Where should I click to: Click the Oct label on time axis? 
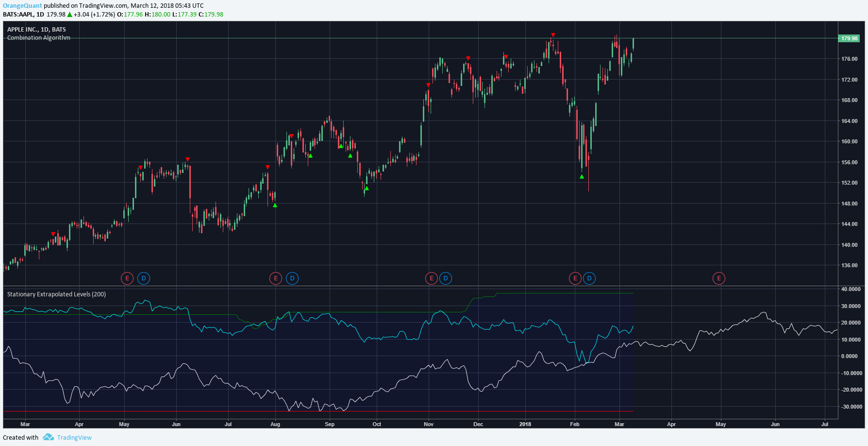click(377, 424)
